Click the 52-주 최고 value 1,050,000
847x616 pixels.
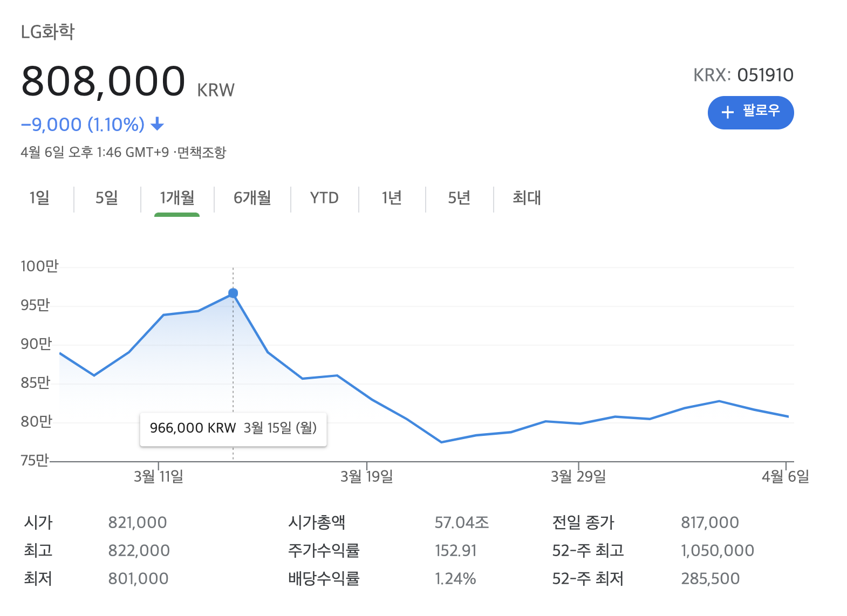718,550
